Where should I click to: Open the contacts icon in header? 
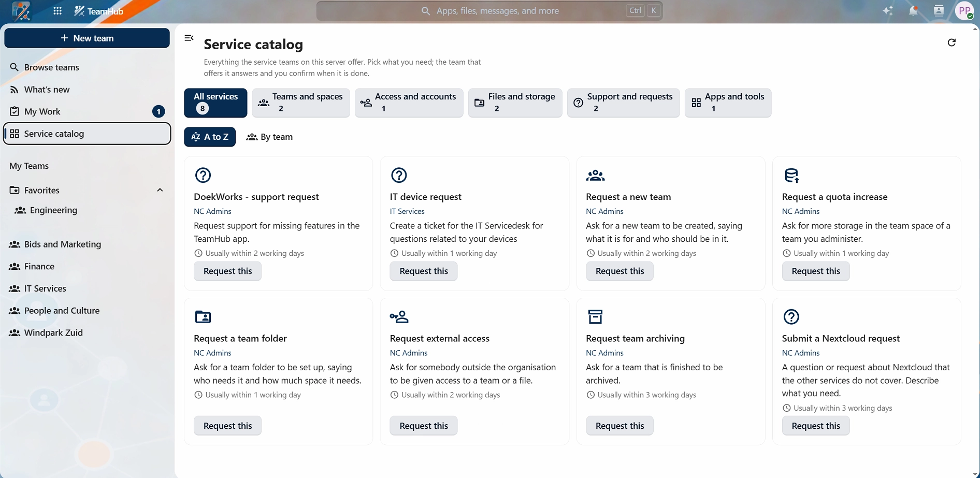click(939, 11)
